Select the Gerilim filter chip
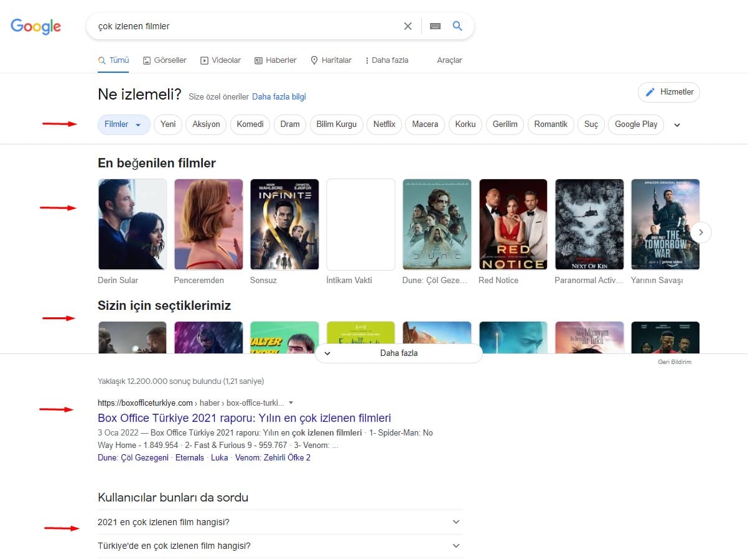This screenshot has width=748, height=560. 505,124
